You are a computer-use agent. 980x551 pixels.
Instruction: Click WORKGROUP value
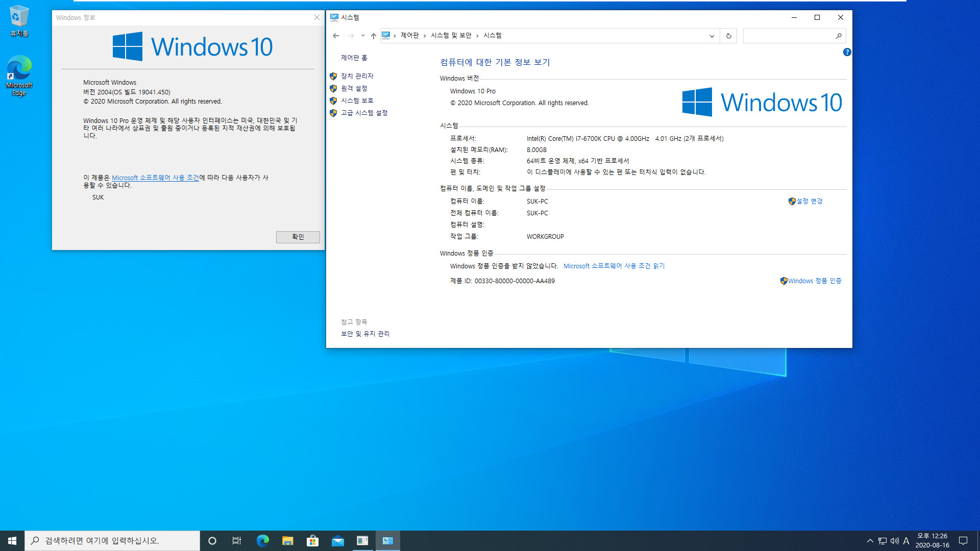tap(545, 237)
